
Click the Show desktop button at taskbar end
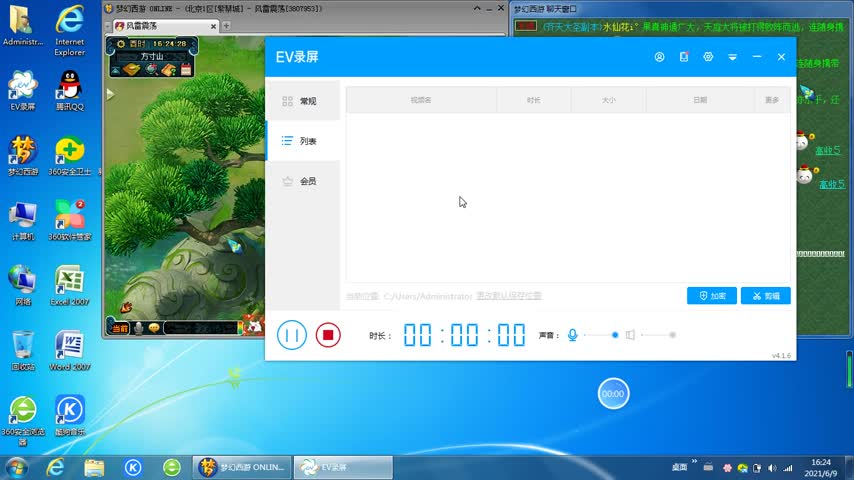(850, 467)
